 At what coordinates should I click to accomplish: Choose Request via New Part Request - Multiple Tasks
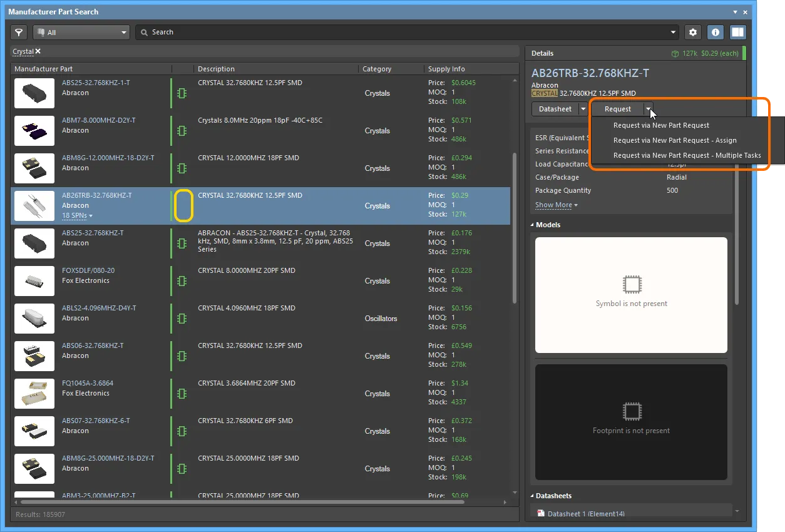pyautogui.click(x=687, y=155)
